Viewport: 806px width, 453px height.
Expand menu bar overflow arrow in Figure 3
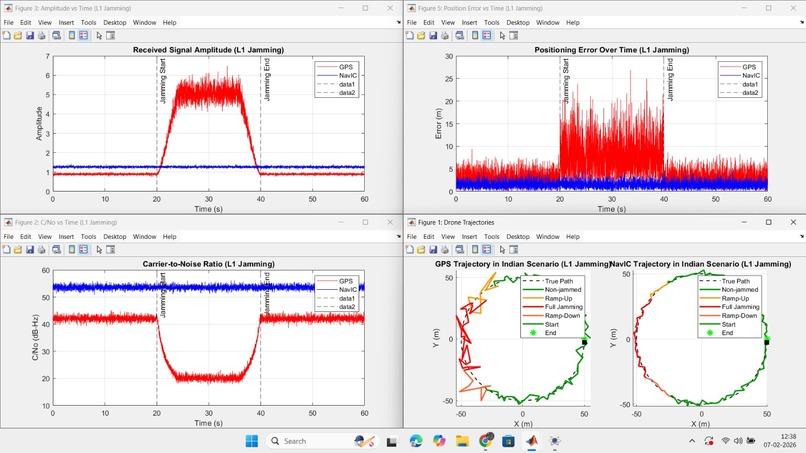tap(399, 23)
